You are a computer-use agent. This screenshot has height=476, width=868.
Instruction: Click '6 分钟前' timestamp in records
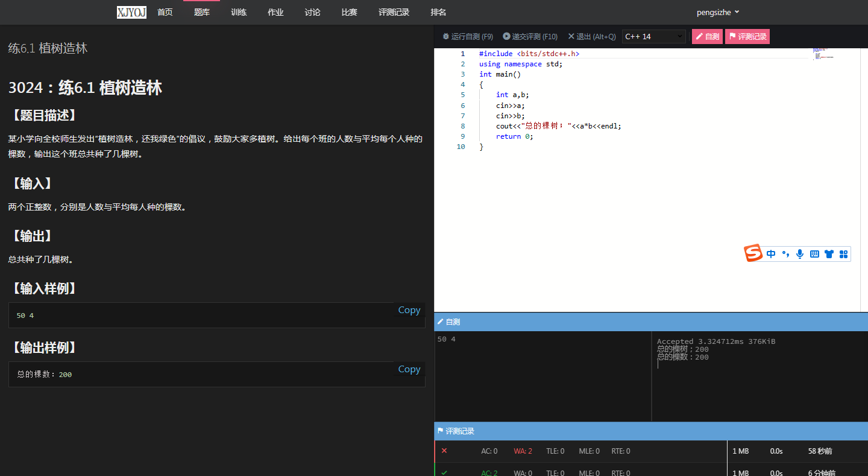[822, 473]
